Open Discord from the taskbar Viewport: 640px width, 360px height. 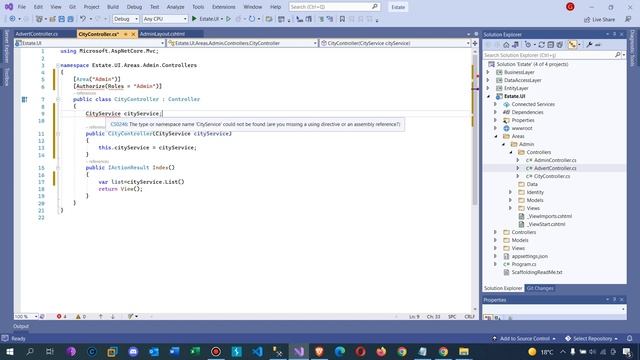pyautogui.click(x=133, y=351)
